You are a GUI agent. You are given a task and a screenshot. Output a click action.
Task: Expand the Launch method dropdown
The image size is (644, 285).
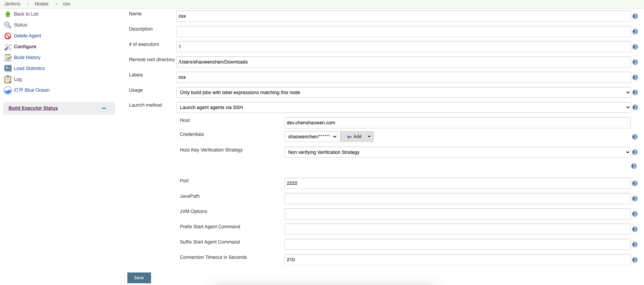[x=403, y=107]
